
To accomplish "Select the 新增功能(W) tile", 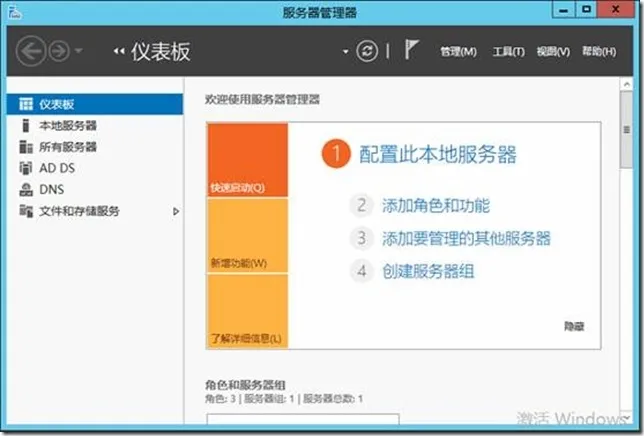I will pyautogui.click(x=248, y=235).
